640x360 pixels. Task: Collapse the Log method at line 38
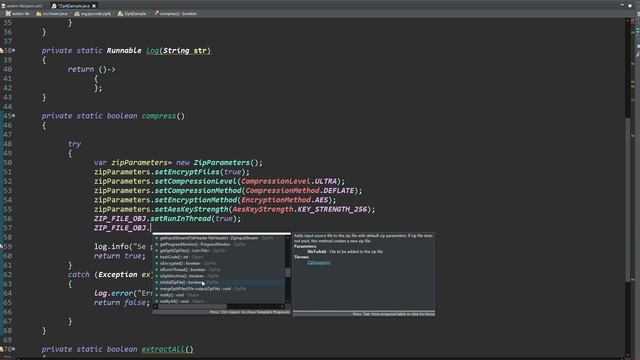pyautogui.click(x=14, y=50)
